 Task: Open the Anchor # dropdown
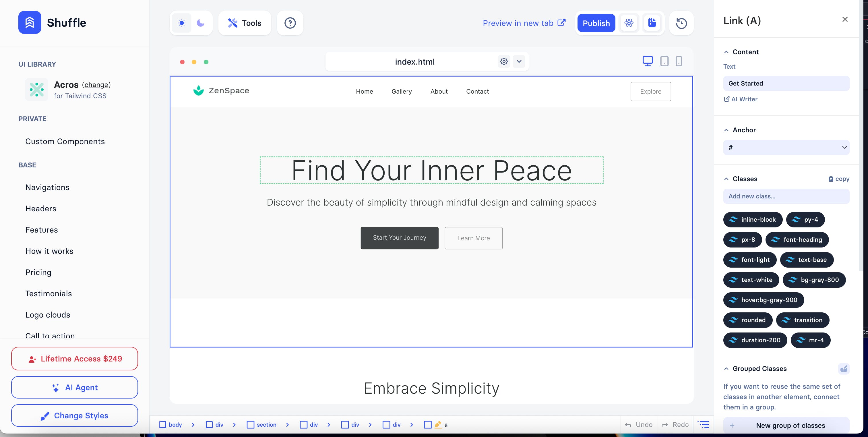tap(786, 147)
